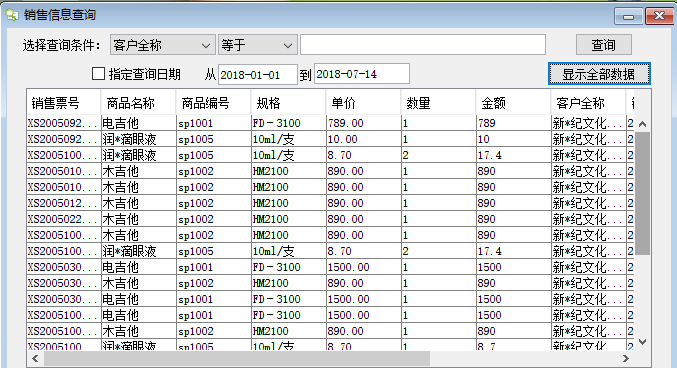Select the sales ticket cell XS2005012...
677x368 pixels.
pyautogui.click(x=63, y=203)
